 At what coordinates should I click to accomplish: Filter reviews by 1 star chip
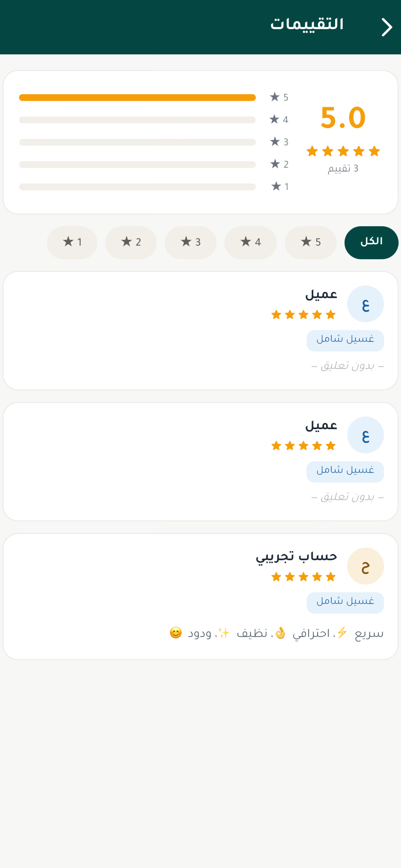pos(72,242)
